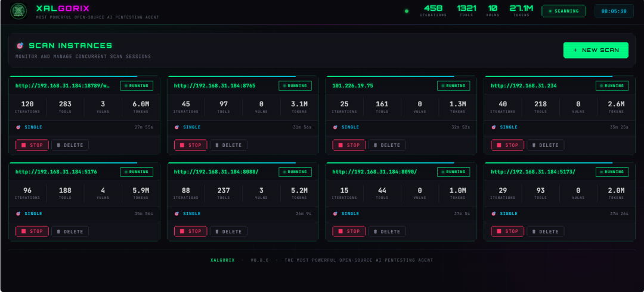This screenshot has width=644, height=292.
Task: Click the 27m 55s elapsed time
Action: pyautogui.click(x=144, y=128)
